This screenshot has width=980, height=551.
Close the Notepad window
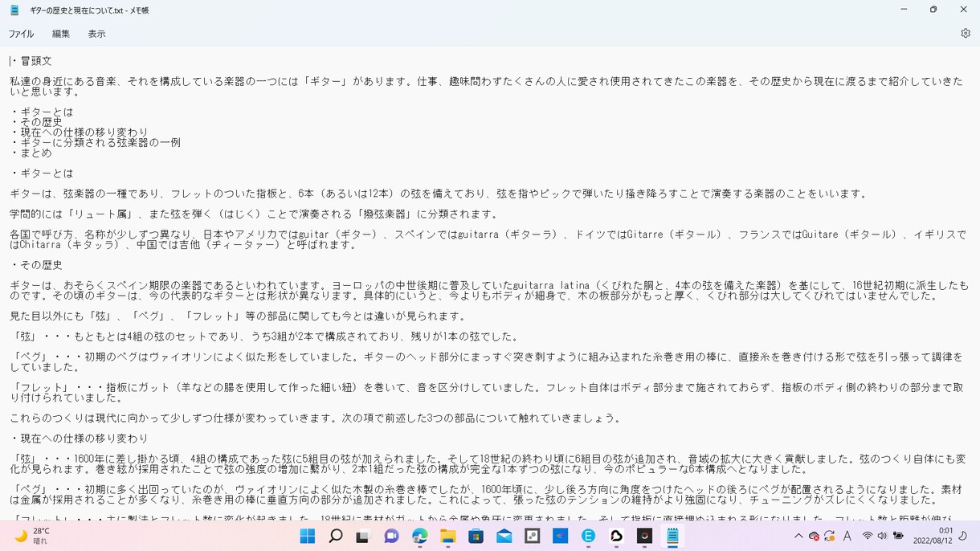click(x=964, y=10)
